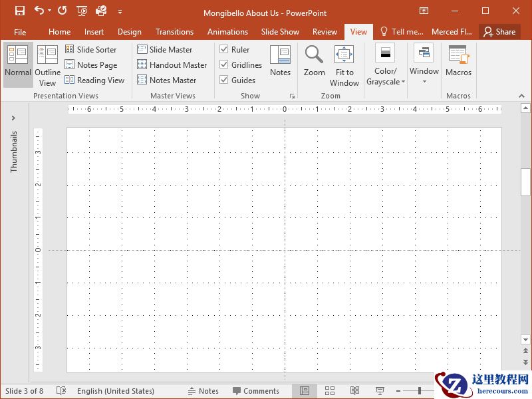Click the vertical scrollbar down arrow
Screen dimensions: 532x399
(525, 340)
